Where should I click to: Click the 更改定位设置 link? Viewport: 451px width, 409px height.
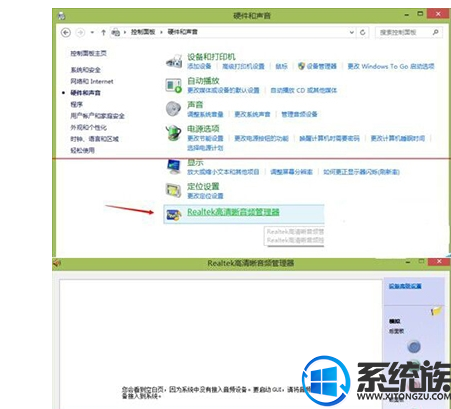tap(205, 196)
